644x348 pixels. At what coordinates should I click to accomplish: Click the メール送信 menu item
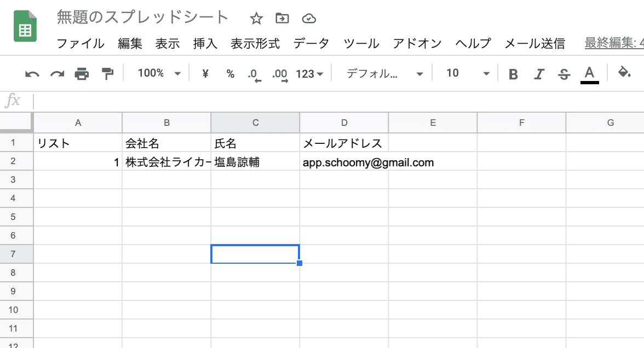coord(534,44)
